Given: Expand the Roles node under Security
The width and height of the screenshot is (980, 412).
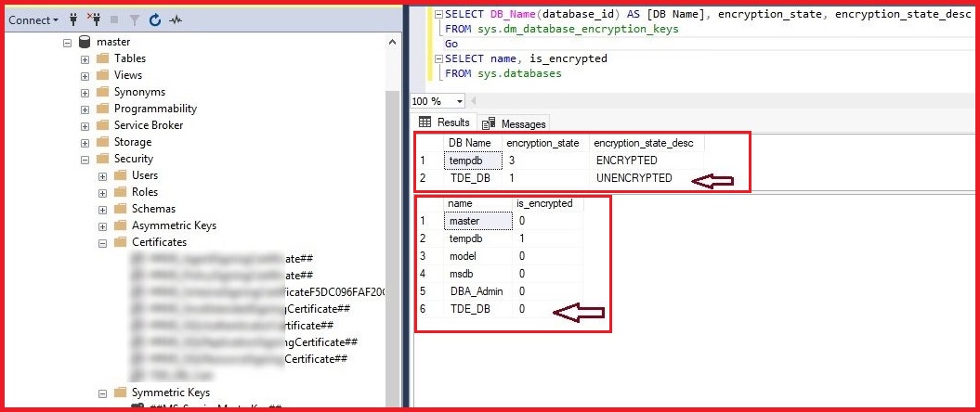Looking at the screenshot, I should tap(103, 193).
